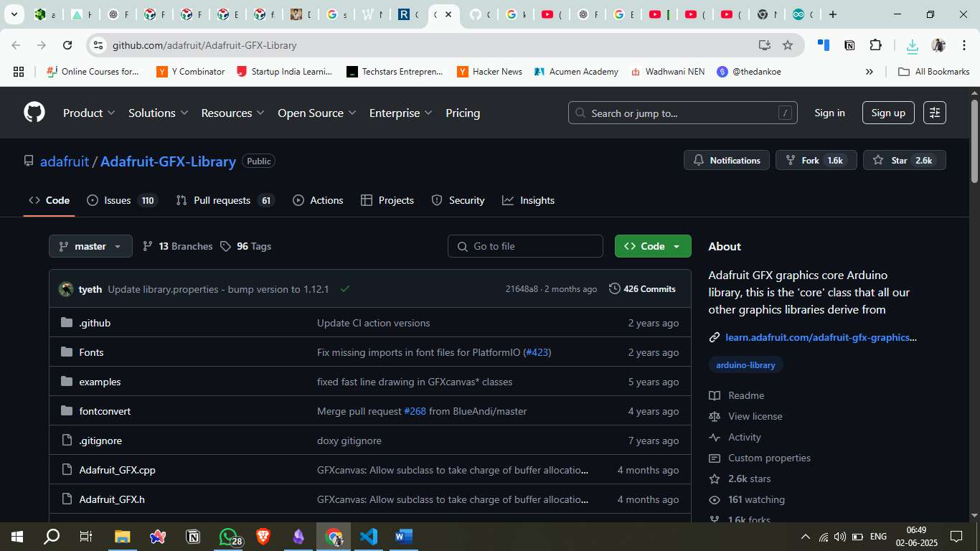
Task: Expand the Resources menu
Action: (x=233, y=113)
